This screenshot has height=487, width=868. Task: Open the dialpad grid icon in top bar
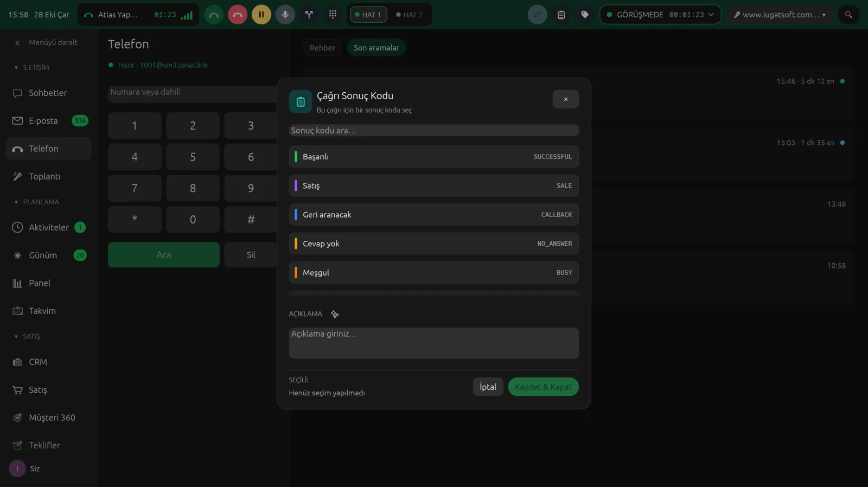click(x=333, y=15)
